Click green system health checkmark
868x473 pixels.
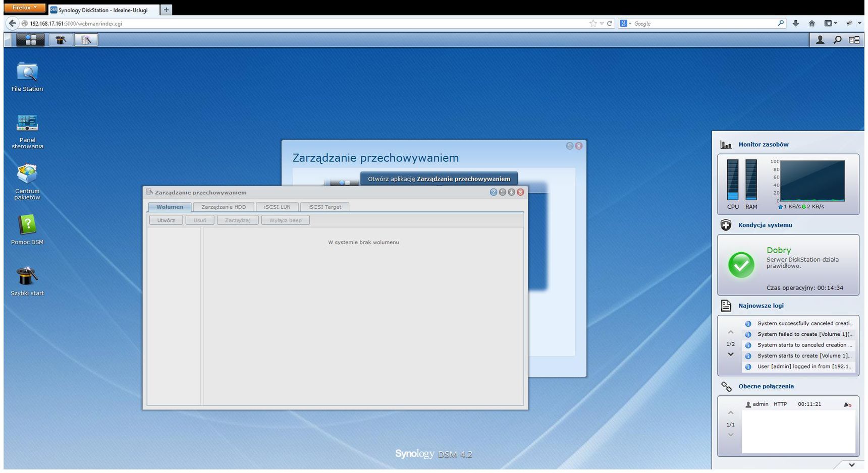[x=741, y=265]
